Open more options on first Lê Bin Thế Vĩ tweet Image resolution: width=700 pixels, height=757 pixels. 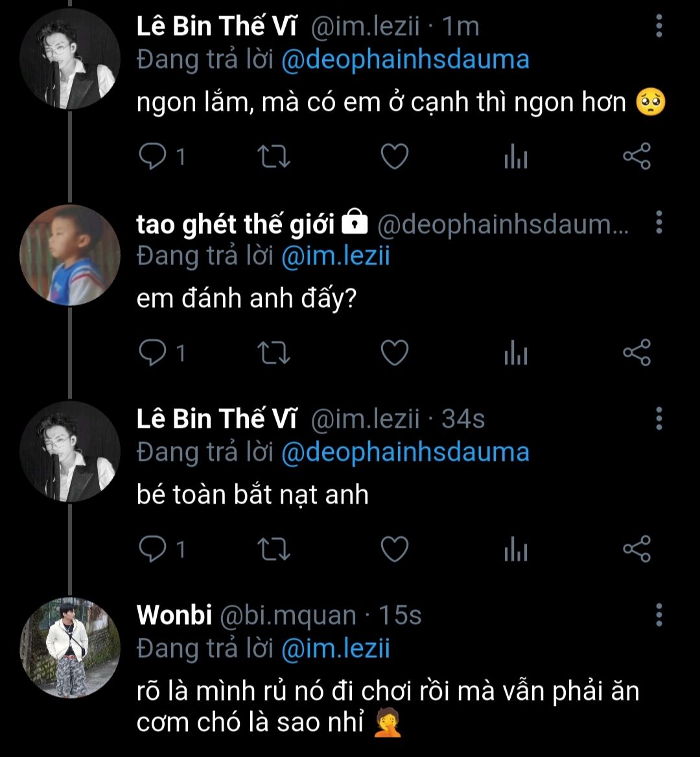pyautogui.click(x=659, y=27)
